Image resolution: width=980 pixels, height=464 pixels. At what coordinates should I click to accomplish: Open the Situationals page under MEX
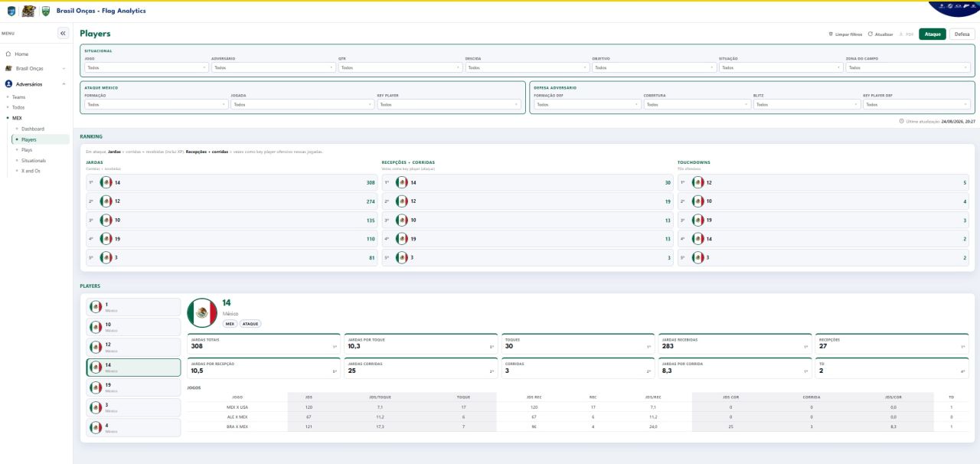[x=34, y=161]
